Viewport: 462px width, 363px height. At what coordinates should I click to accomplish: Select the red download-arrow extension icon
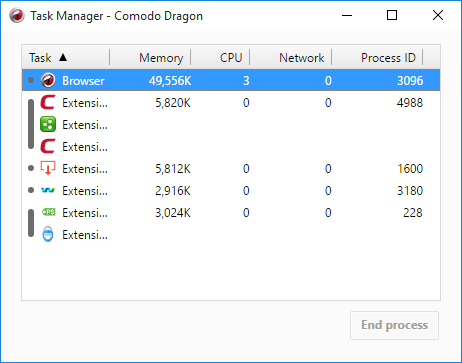click(48, 168)
